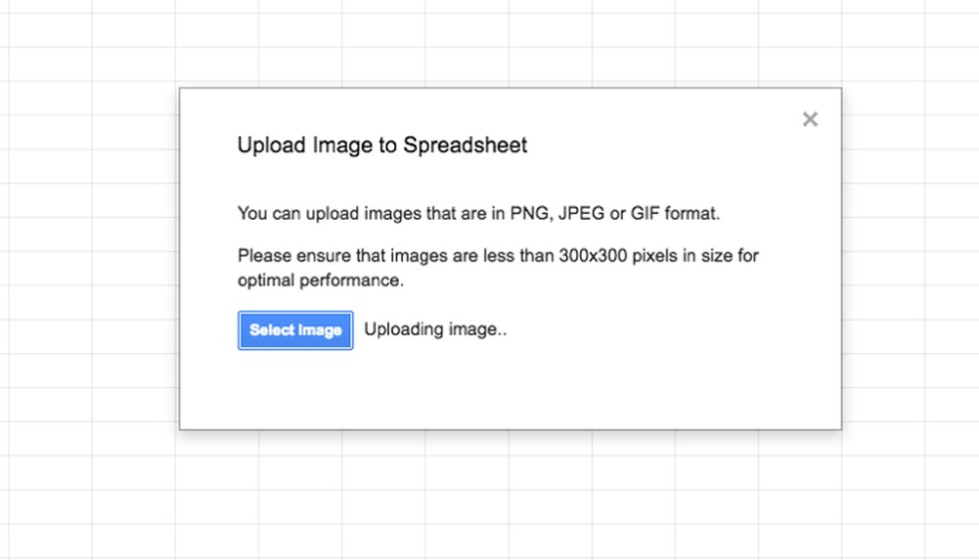Click the "Uploading image.." status text
The height and width of the screenshot is (560, 979).
[436, 329]
